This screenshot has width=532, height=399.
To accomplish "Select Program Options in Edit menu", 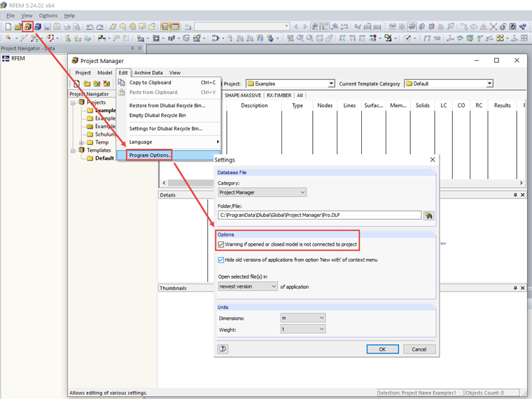I will pos(168,155).
